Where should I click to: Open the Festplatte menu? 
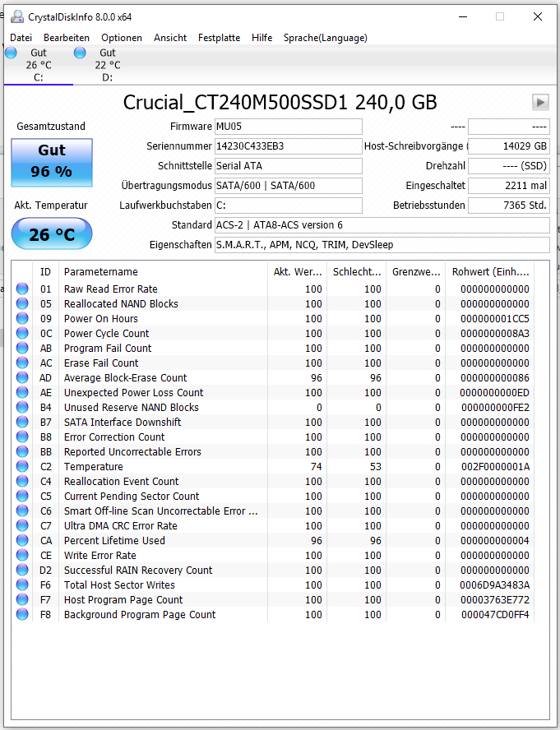pos(219,38)
